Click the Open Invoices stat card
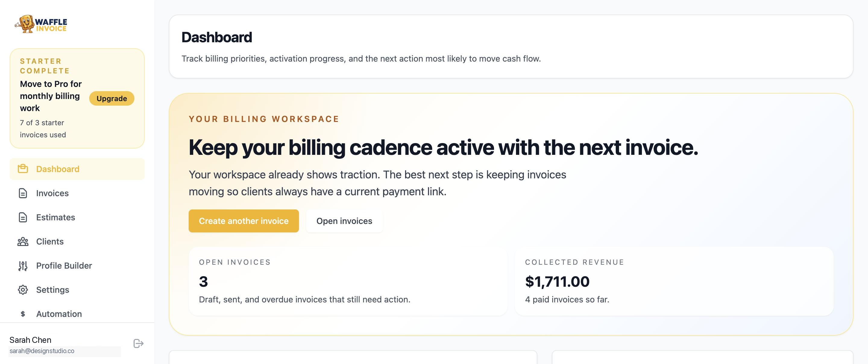 tap(348, 281)
